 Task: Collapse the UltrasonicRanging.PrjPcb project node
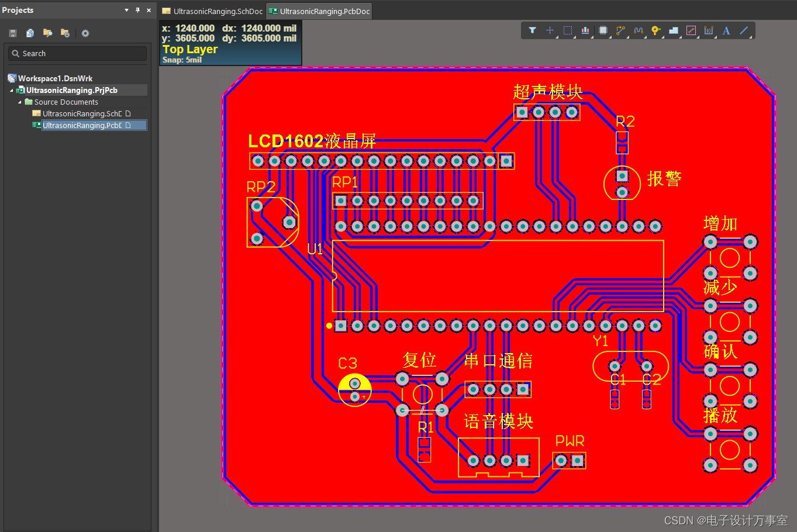coord(11,90)
